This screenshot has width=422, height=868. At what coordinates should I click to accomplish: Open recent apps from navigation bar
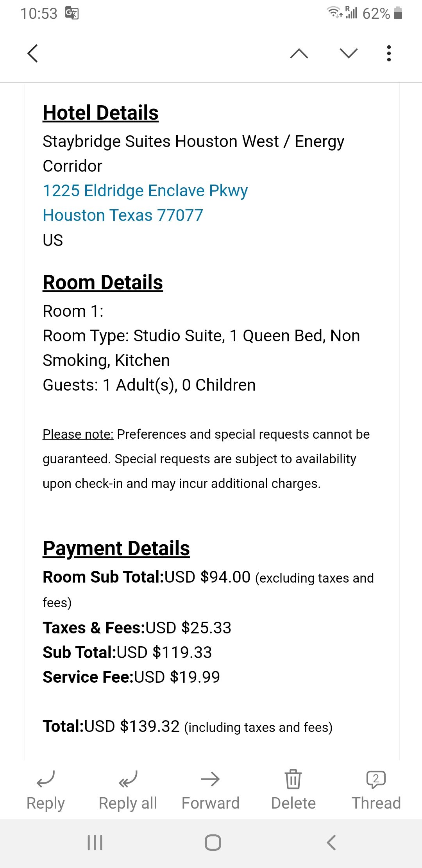[95, 843]
